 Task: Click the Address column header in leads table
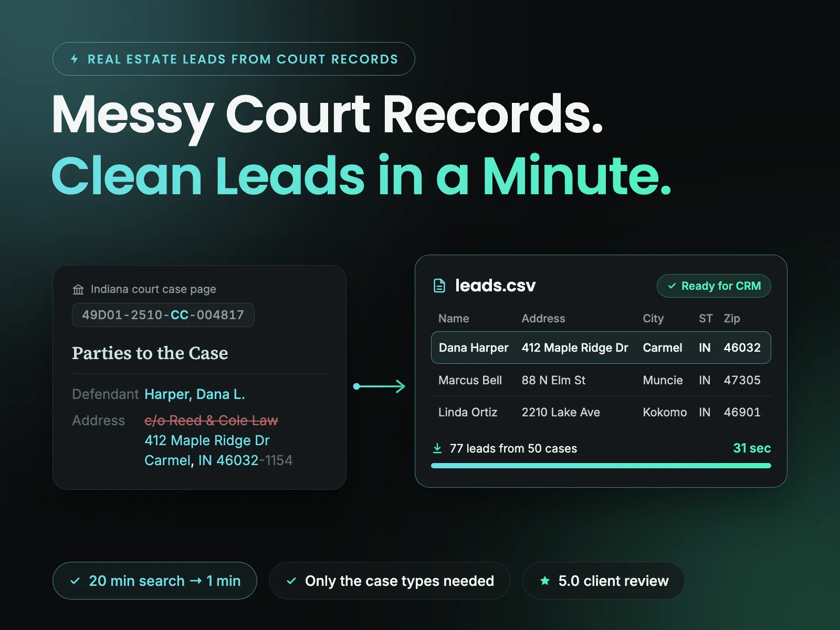pos(543,319)
